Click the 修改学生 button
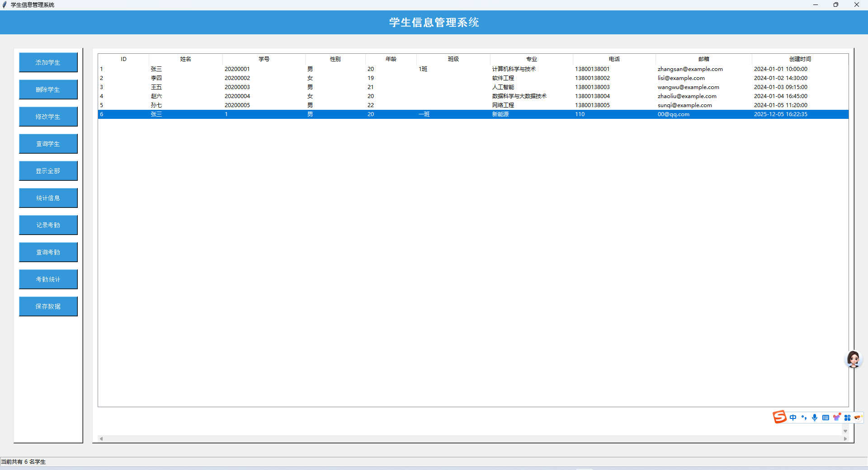This screenshot has width=868, height=470. tap(48, 116)
